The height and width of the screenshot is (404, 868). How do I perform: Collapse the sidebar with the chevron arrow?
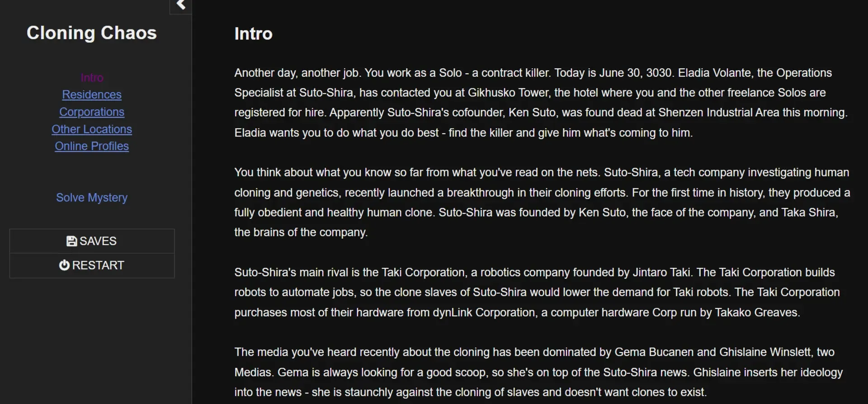click(181, 5)
